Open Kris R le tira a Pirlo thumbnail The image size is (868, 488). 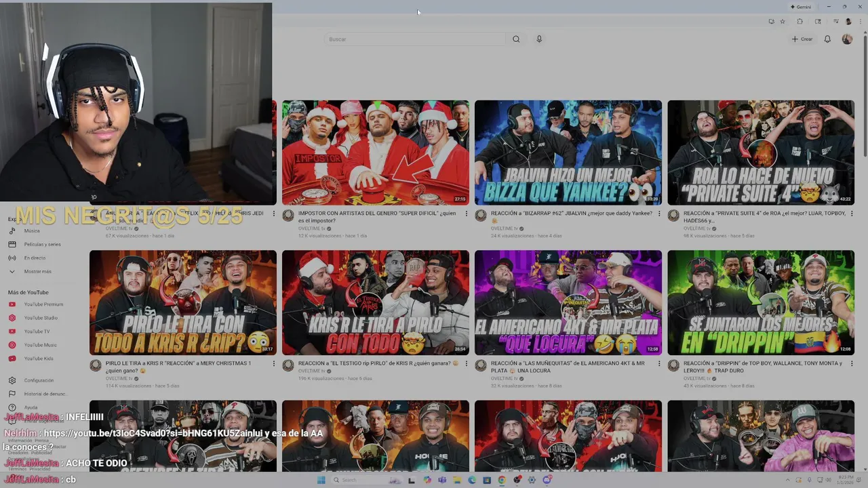[376, 303]
